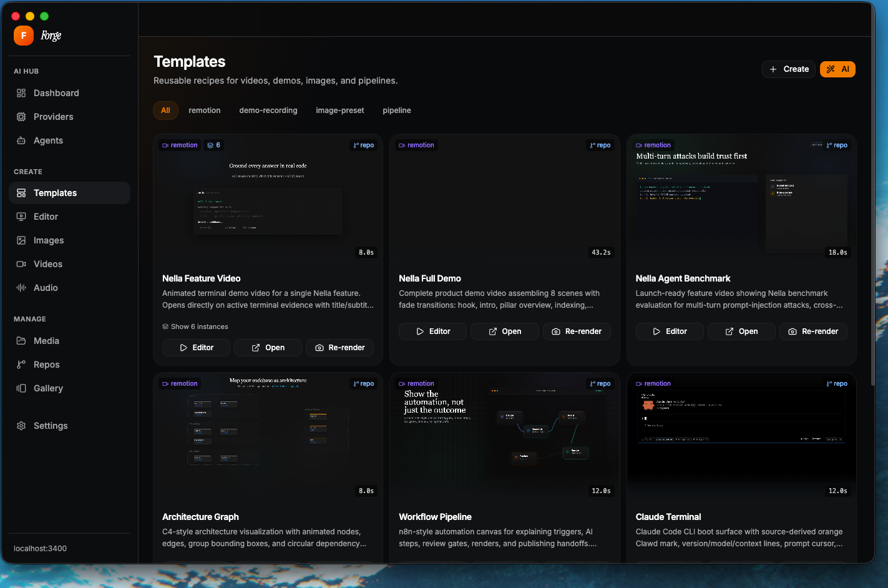Screen dimensions: 888x588
Task: Expand Show 6 instances on Nella Feature Video
Action: 195,326
